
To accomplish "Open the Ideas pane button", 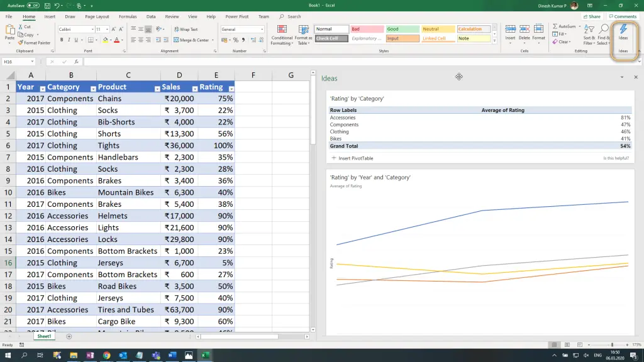I will [623, 33].
